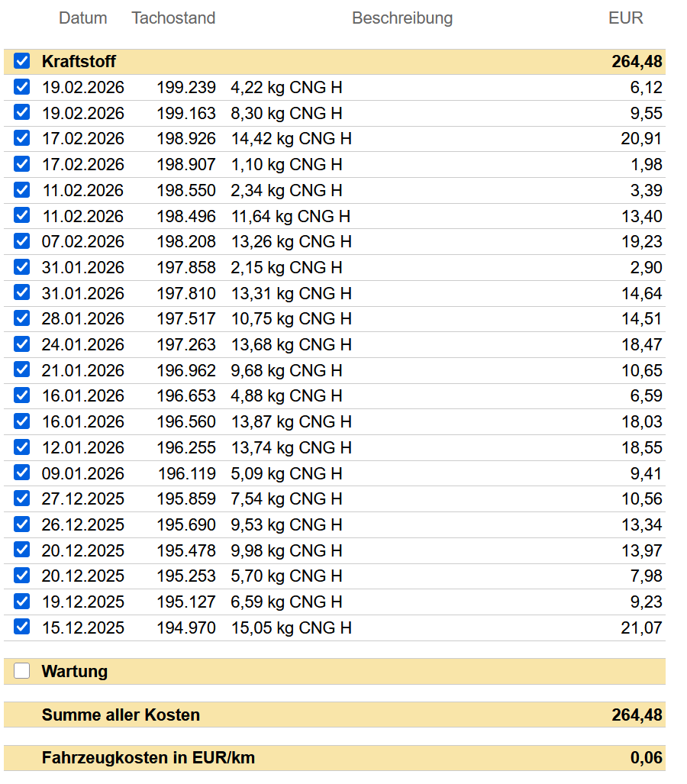Open the 24.01.2026 13,68 kg CNG H entry

coord(334,344)
